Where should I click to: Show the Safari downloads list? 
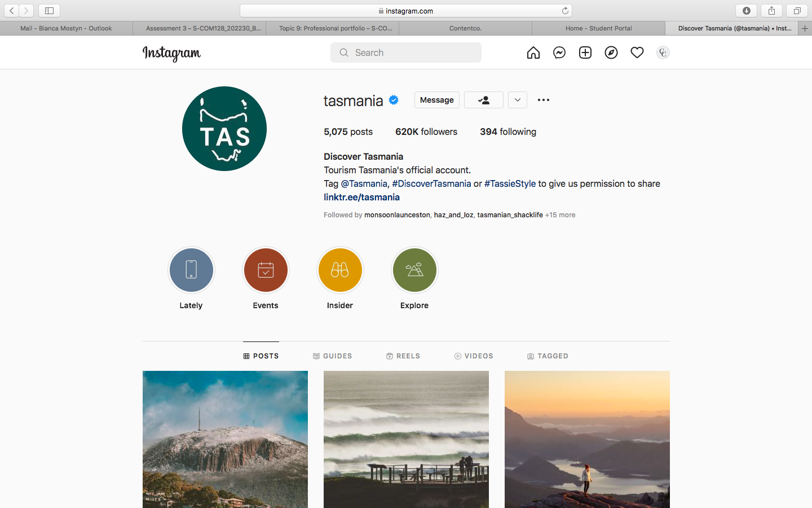coord(746,11)
